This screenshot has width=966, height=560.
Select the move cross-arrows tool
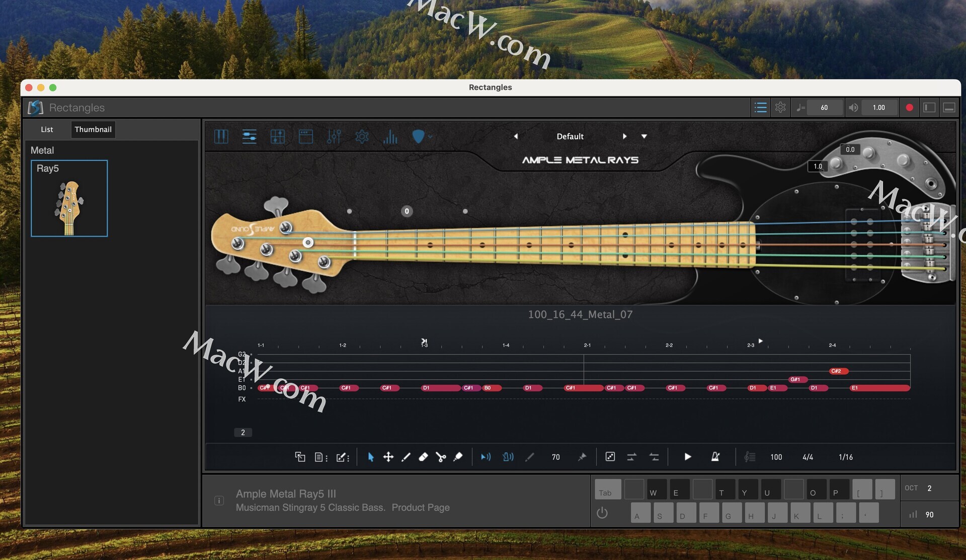tap(388, 457)
